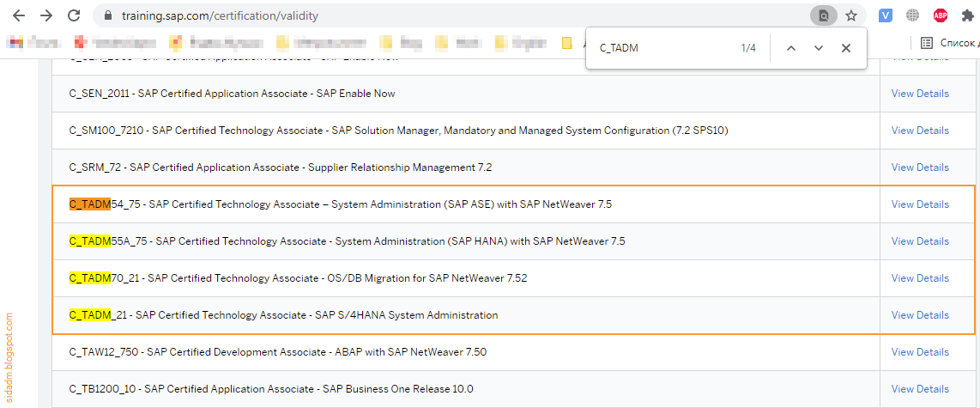View Details for C_TADM54_75
The height and width of the screenshot is (408, 980).
(x=920, y=204)
